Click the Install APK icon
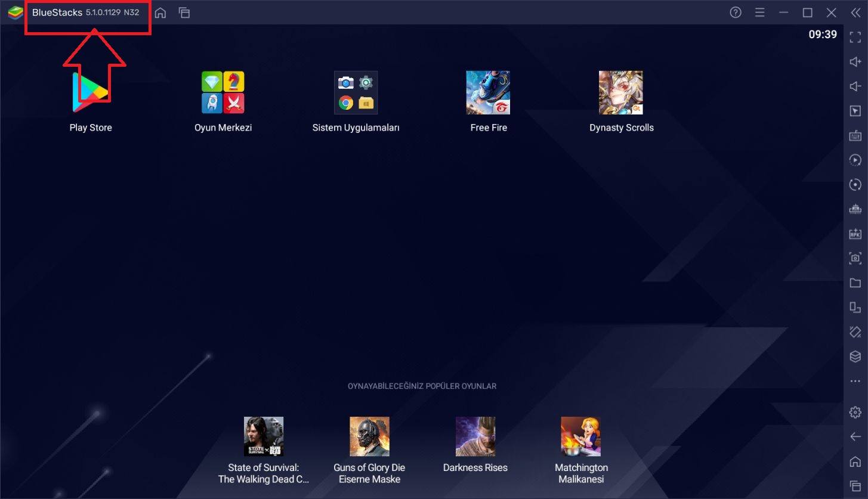 [x=855, y=234]
